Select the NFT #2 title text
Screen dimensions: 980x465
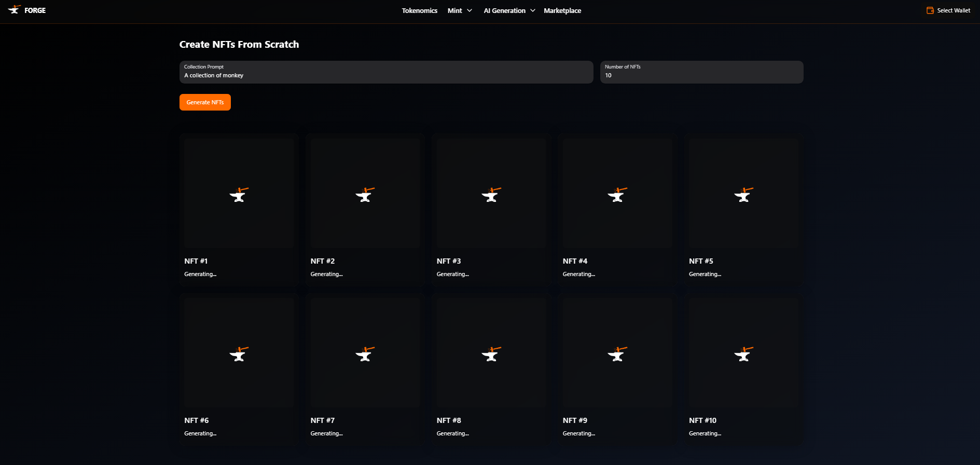pos(323,261)
